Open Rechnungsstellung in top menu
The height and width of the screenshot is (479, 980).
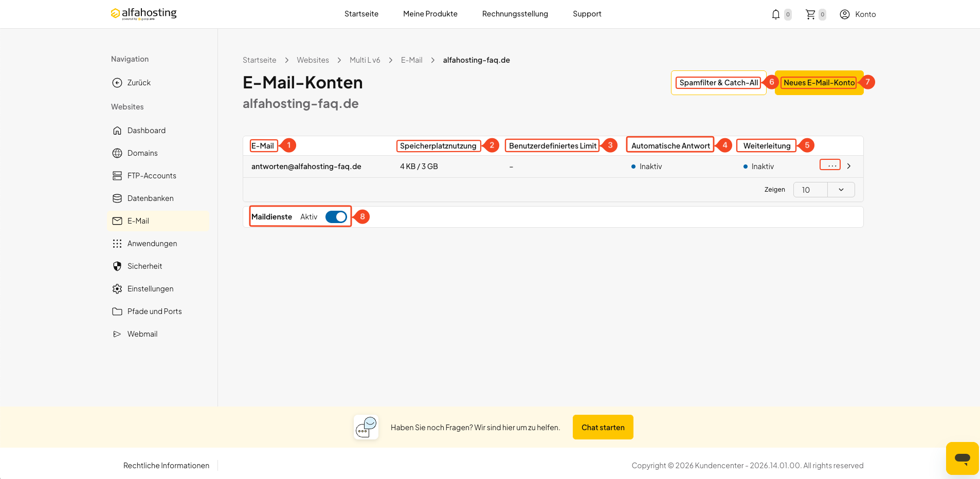point(515,14)
